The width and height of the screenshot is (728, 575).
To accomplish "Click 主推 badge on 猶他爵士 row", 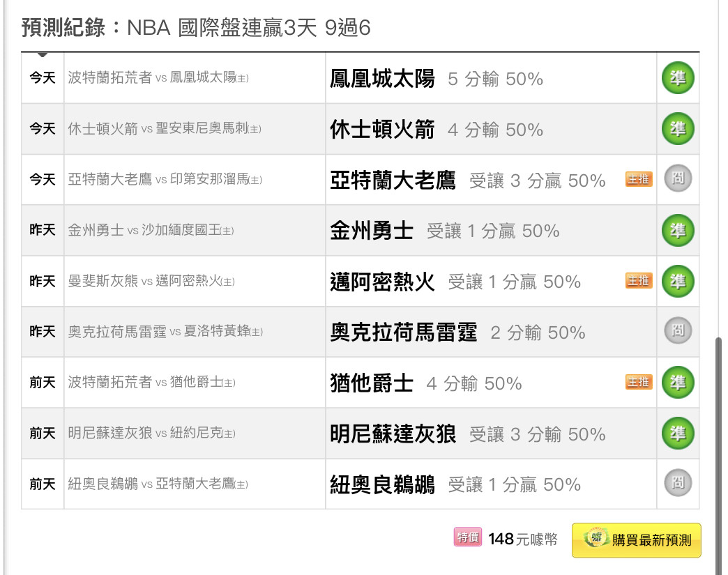I will (639, 382).
